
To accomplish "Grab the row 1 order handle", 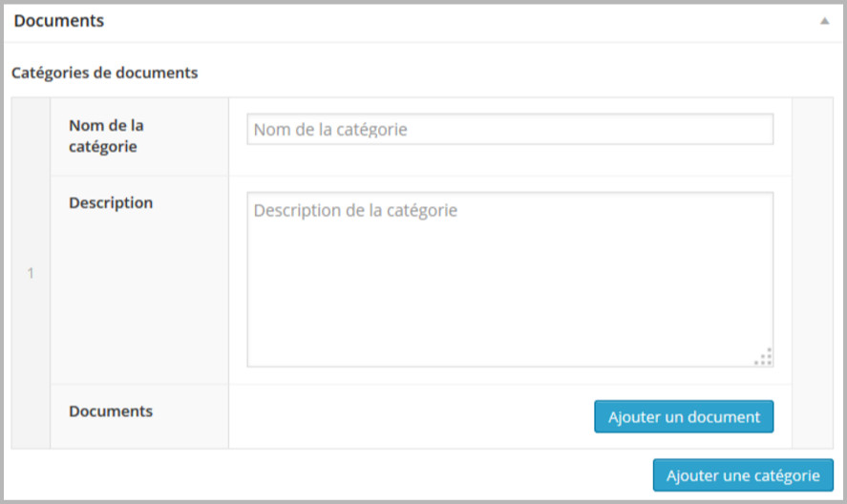I will 31,273.
